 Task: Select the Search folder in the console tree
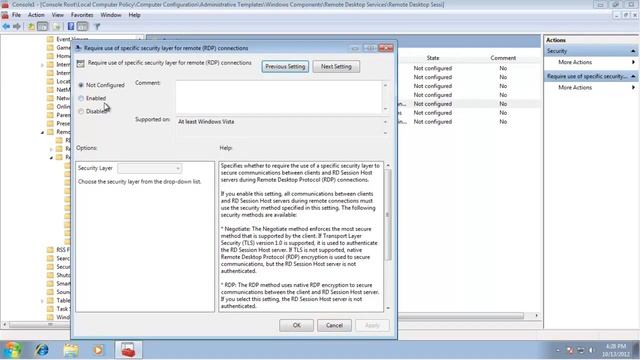click(x=58, y=258)
